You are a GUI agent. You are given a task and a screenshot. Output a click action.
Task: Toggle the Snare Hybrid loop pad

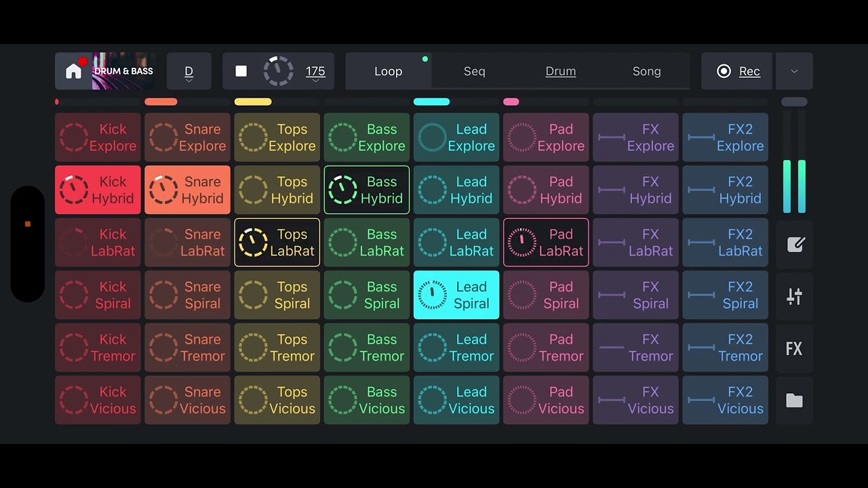click(187, 190)
